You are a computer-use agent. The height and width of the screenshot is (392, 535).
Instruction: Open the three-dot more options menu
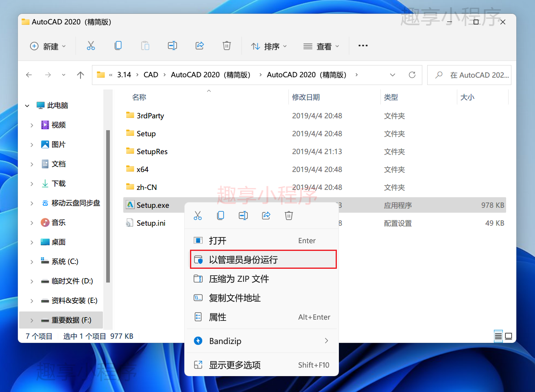point(363,46)
